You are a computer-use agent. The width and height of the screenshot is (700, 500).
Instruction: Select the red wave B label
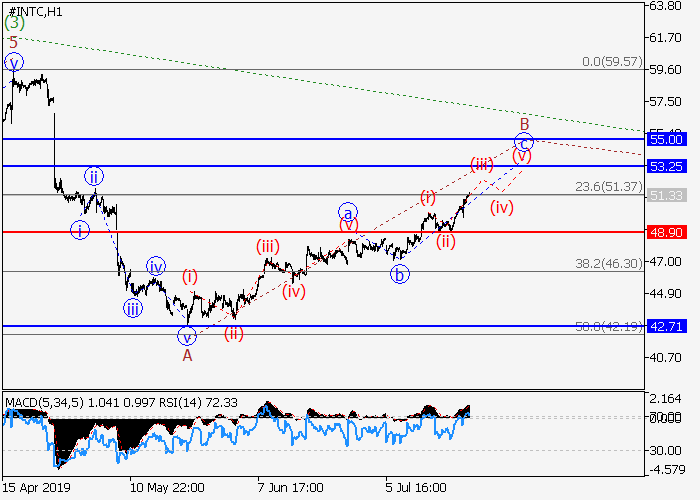[x=523, y=123]
